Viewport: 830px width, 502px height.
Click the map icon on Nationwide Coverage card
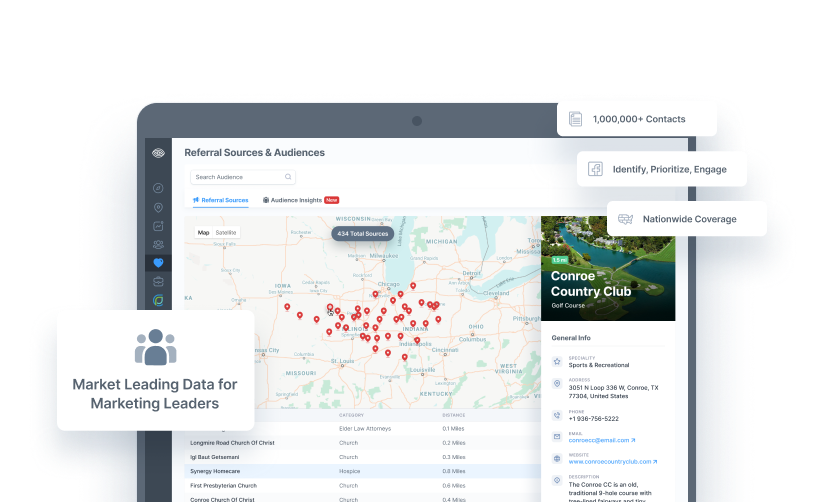(x=626, y=219)
